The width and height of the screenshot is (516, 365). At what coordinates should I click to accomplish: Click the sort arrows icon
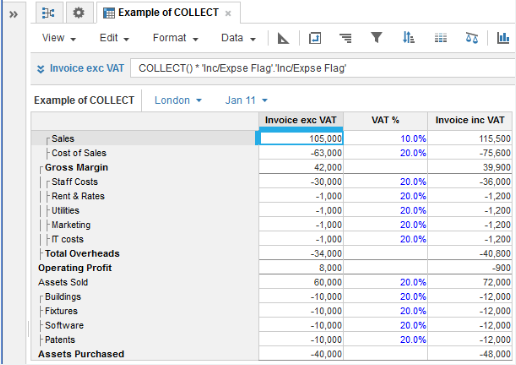[408, 38]
